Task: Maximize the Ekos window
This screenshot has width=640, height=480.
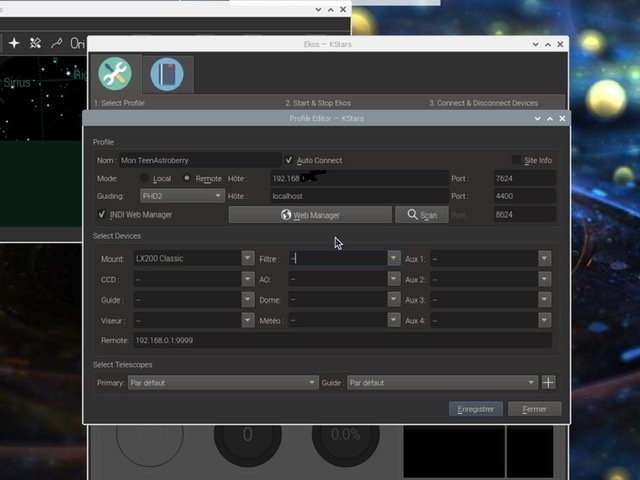Action: 548,44
